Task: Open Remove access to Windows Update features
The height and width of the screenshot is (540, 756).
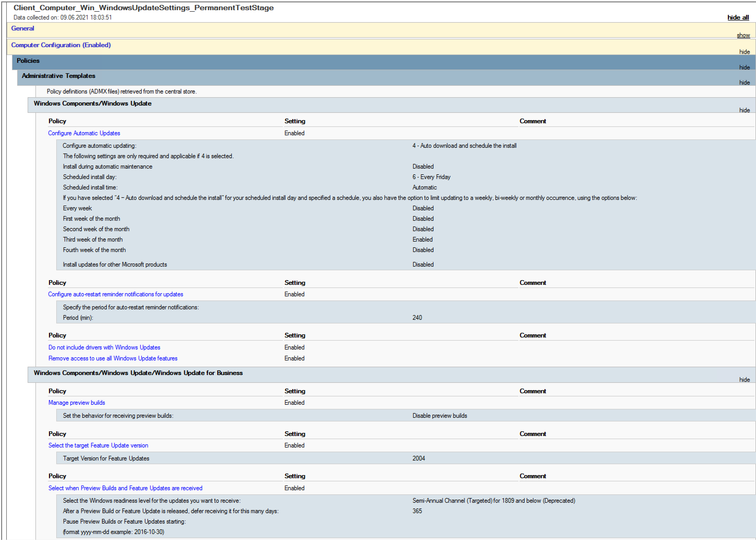Action: click(113, 358)
